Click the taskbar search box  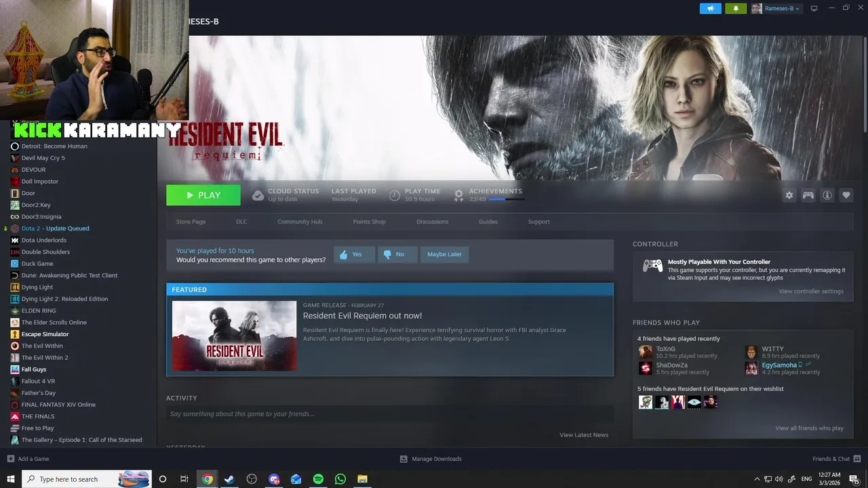coord(87,479)
